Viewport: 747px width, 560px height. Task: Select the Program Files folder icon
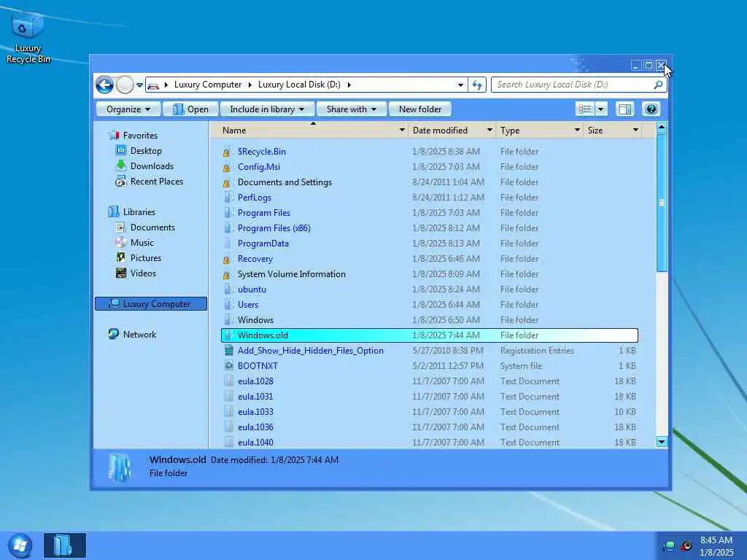point(228,213)
